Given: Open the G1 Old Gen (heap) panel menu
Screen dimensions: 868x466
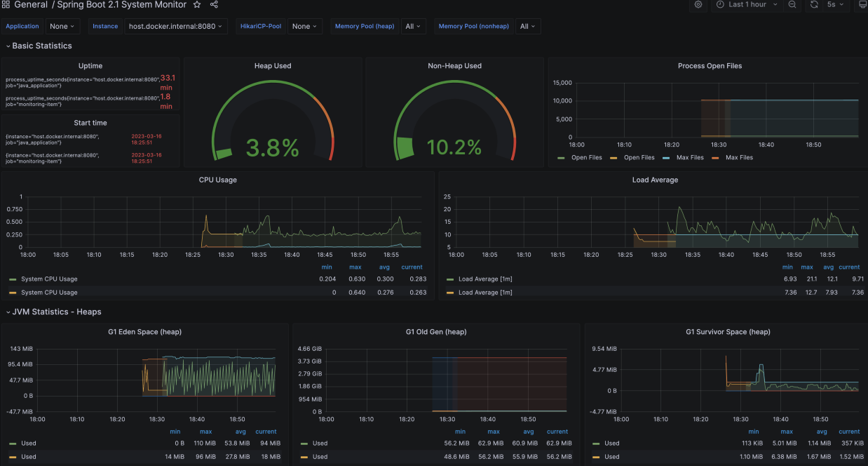Looking at the screenshot, I should pos(436,332).
